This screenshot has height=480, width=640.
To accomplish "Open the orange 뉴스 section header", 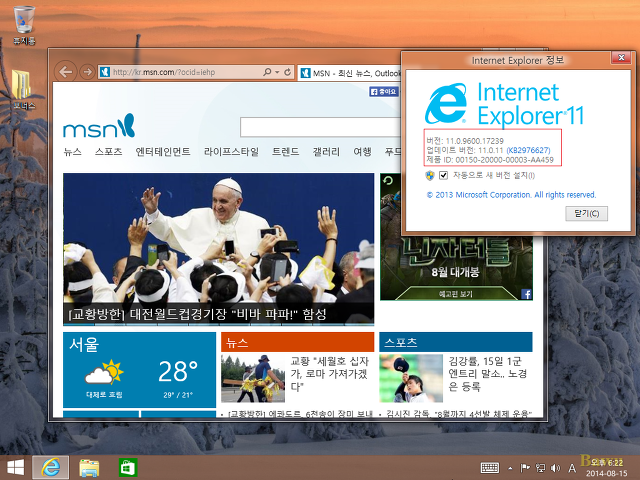I will [297, 342].
